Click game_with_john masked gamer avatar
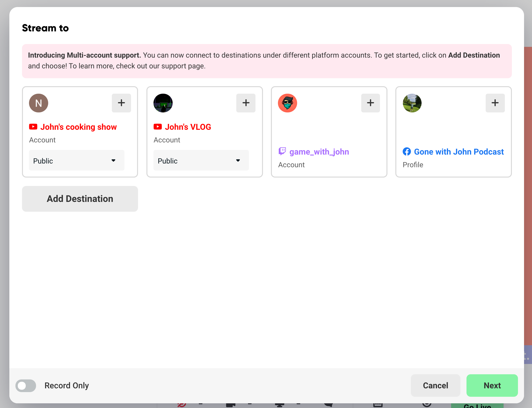 tap(288, 103)
